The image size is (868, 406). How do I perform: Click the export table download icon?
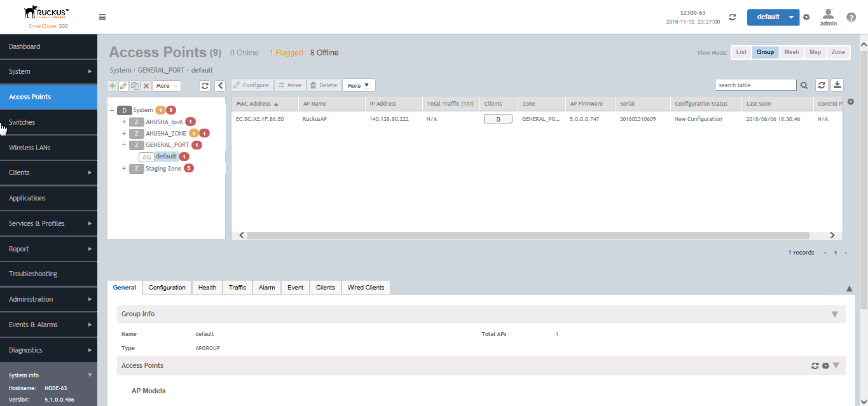point(837,85)
